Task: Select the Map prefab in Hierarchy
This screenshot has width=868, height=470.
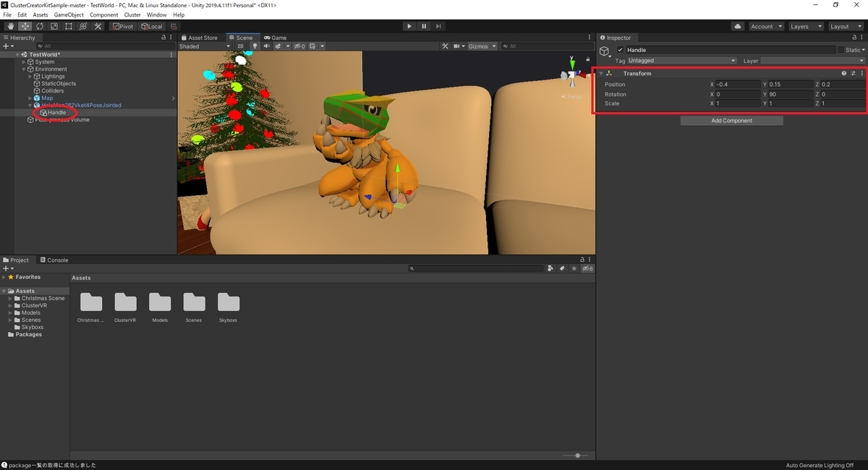Action: [46, 98]
